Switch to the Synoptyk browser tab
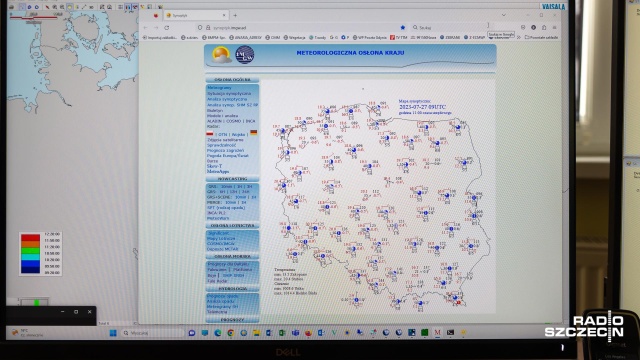The image size is (640, 360). click(x=196, y=16)
